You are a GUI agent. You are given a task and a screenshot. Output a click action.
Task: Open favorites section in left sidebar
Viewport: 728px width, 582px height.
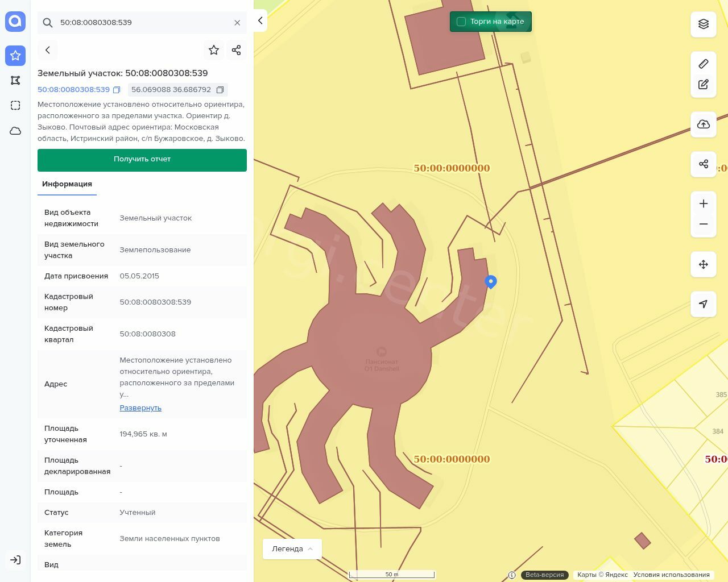(x=15, y=55)
